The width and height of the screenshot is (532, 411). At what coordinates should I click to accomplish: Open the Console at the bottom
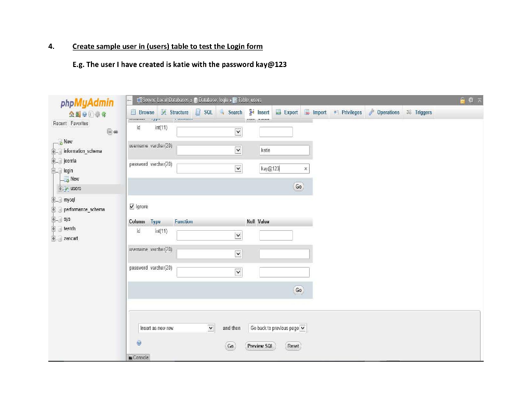pos(138,357)
